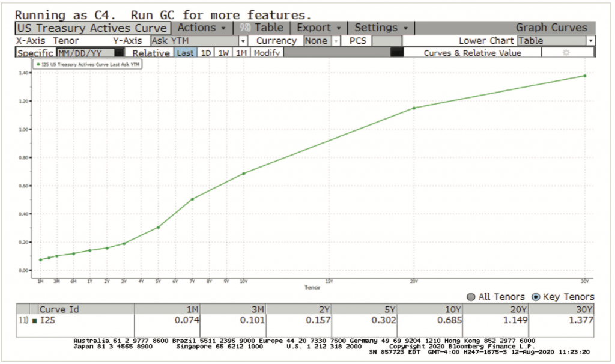Open the Ask YTM Y-Axis dropdown
Screen dimensions: 615x364
tap(243, 41)
